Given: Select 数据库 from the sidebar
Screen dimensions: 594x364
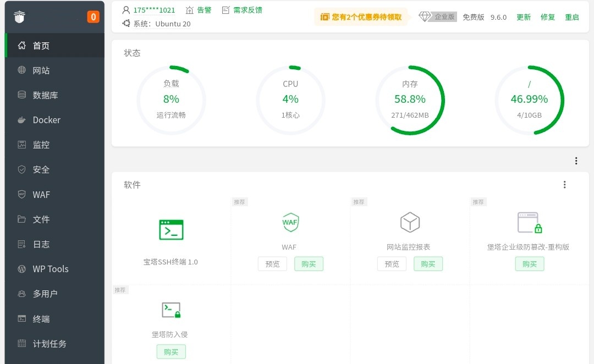Looking at the screenshot, I should pyautogui.click(x=45, y=95).
